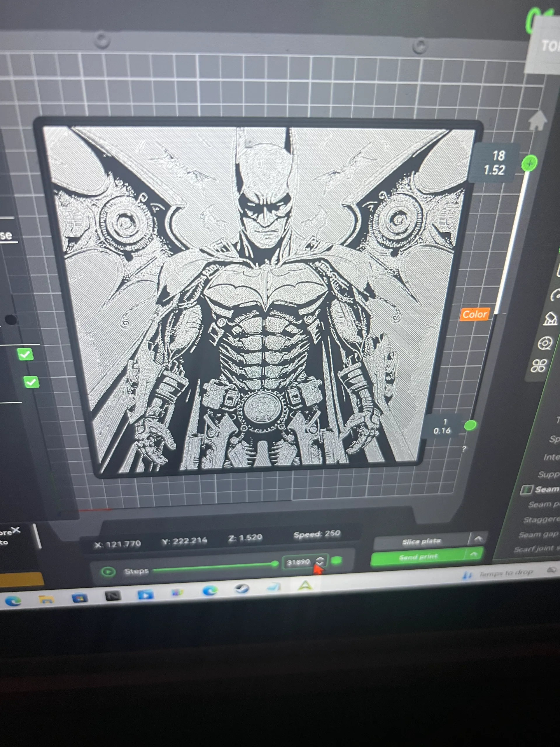The width and height of the screenshot is (560, 747).
Task: Open the green A app on taskbar
Action: point(305,585)
